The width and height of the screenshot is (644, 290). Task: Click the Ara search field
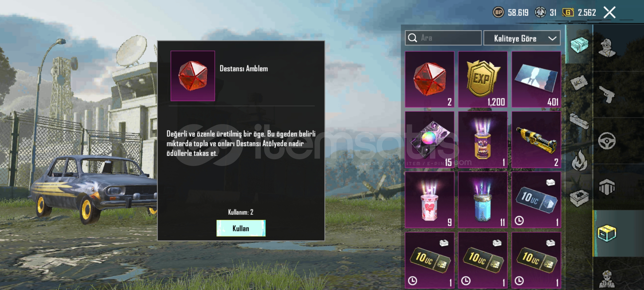(443, 38)
